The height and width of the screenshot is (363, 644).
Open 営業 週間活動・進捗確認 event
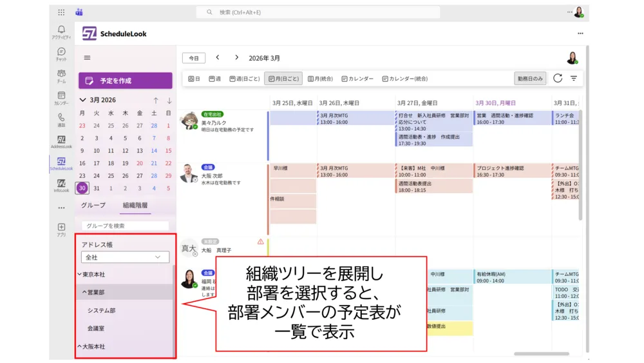point(512,119)
